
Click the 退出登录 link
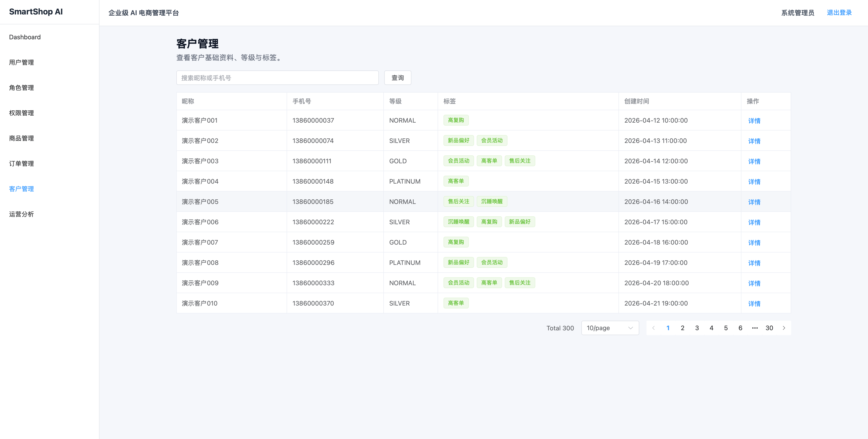839,13
